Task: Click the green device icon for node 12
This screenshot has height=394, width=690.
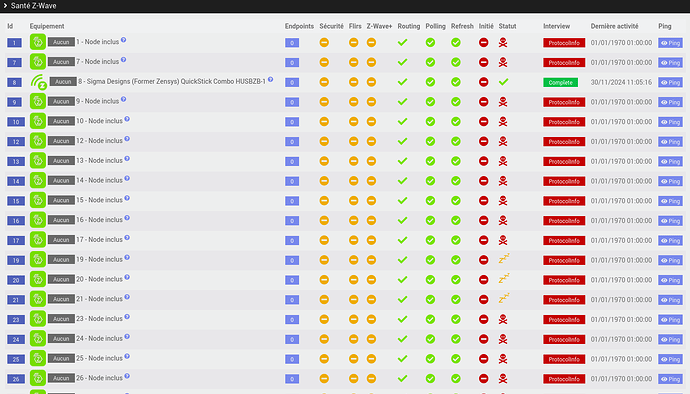Action: pyautogui.click(x=38, y=141)
